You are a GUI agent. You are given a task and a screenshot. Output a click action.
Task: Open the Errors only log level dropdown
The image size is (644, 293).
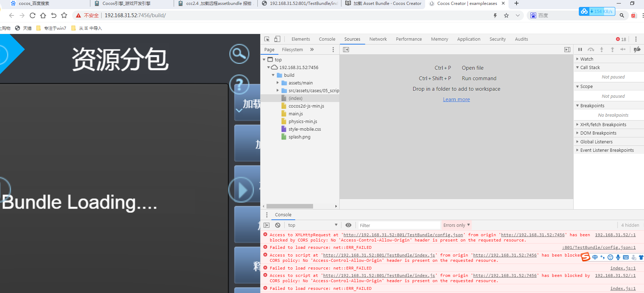pyautogui.click(x=457, y=225)
